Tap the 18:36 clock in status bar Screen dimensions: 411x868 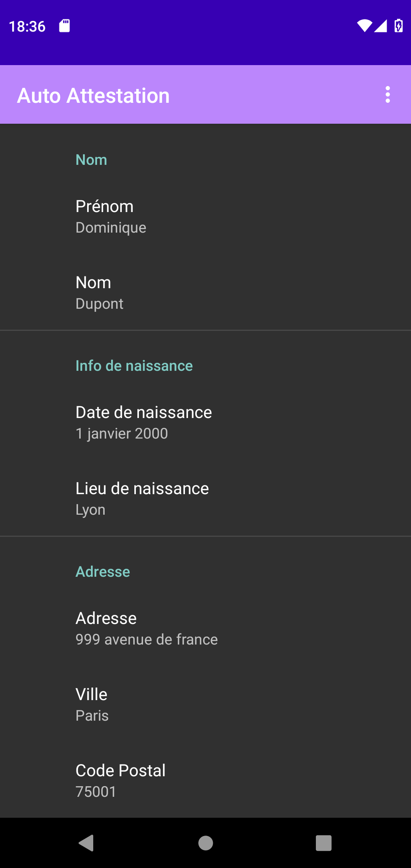pyautogui.click(x=27, y=26)
